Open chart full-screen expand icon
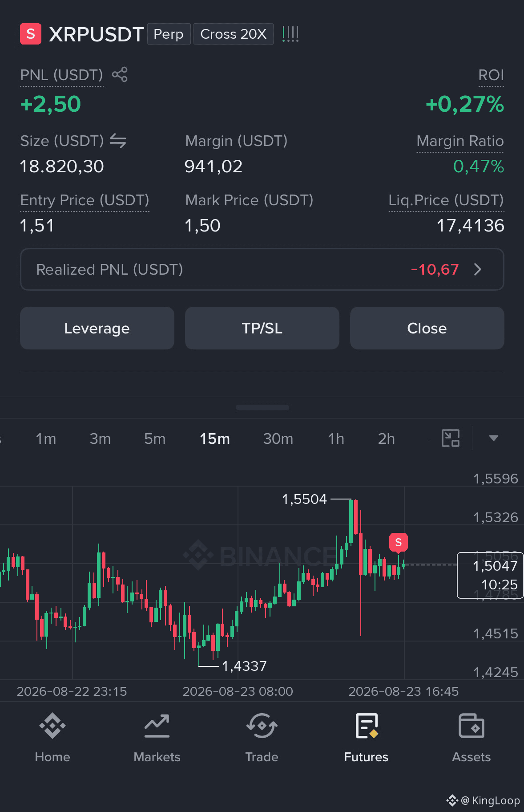Screen dimensions: 524x812 click(450, 438)
